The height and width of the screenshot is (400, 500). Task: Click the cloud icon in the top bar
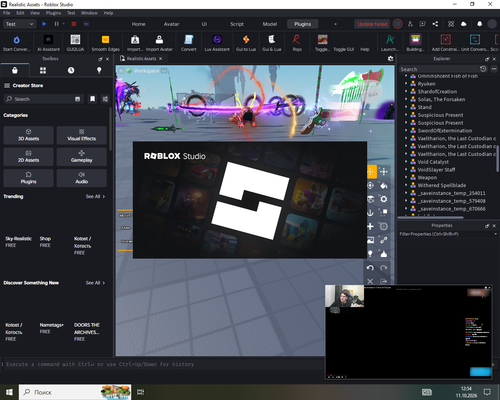pyautogui.click(x=463, y=24)
